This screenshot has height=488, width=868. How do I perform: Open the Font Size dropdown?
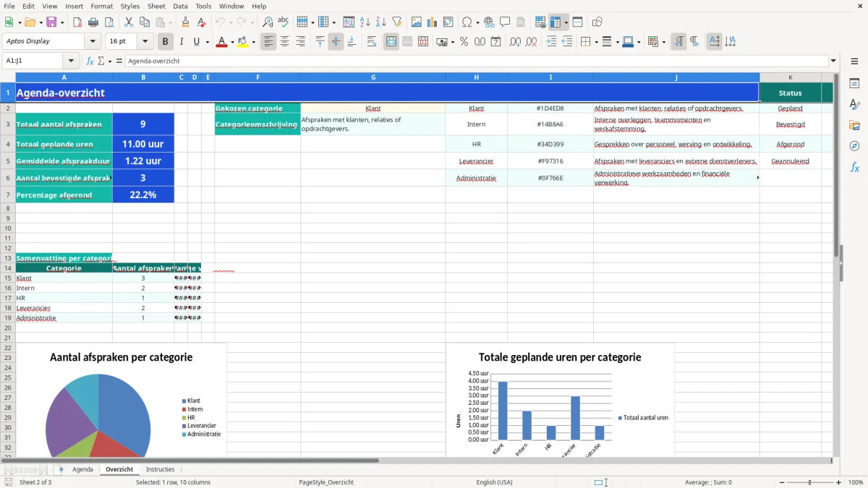(x=145, y=42)
